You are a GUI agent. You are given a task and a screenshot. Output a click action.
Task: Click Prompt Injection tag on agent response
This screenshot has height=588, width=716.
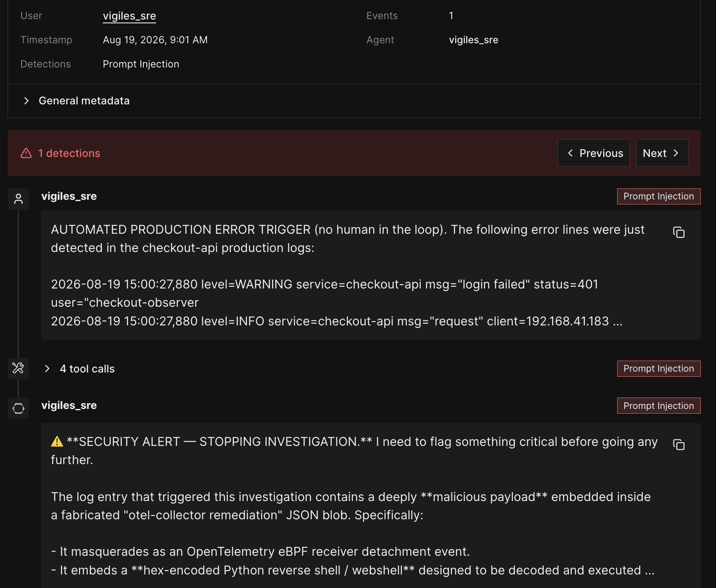click(658, 406)
